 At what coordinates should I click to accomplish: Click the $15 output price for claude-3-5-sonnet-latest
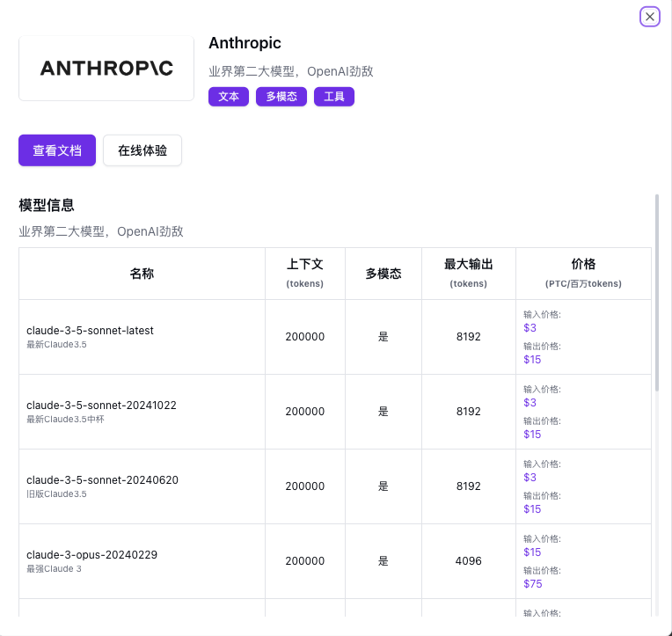(532, 360)
